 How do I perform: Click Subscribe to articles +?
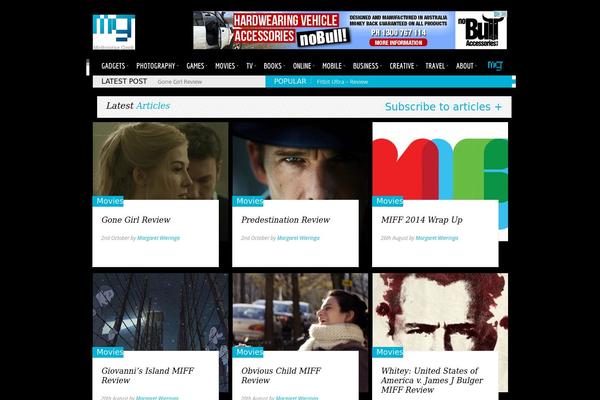pos(443,107)
